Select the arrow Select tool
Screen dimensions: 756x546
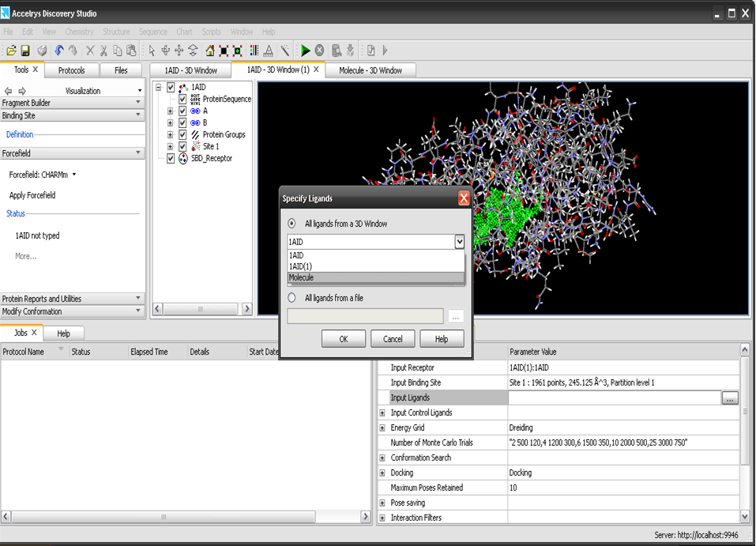coord(152,51)
